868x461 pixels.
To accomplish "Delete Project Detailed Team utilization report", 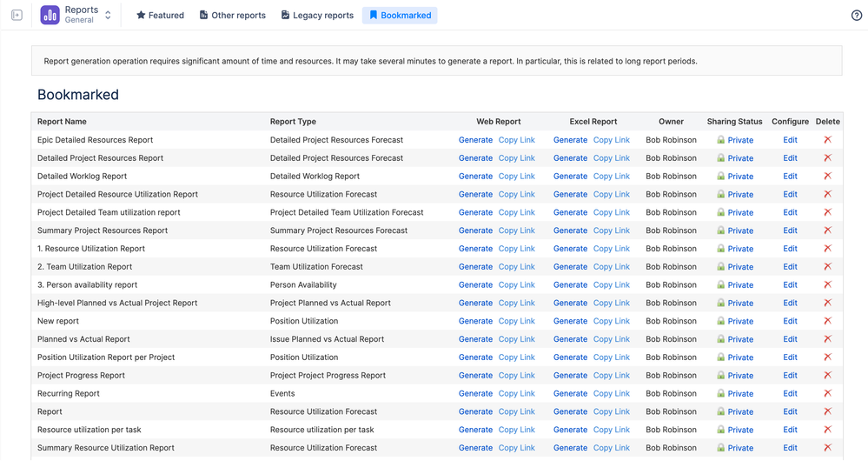I will pyautogui.click(x=827, y=212).
